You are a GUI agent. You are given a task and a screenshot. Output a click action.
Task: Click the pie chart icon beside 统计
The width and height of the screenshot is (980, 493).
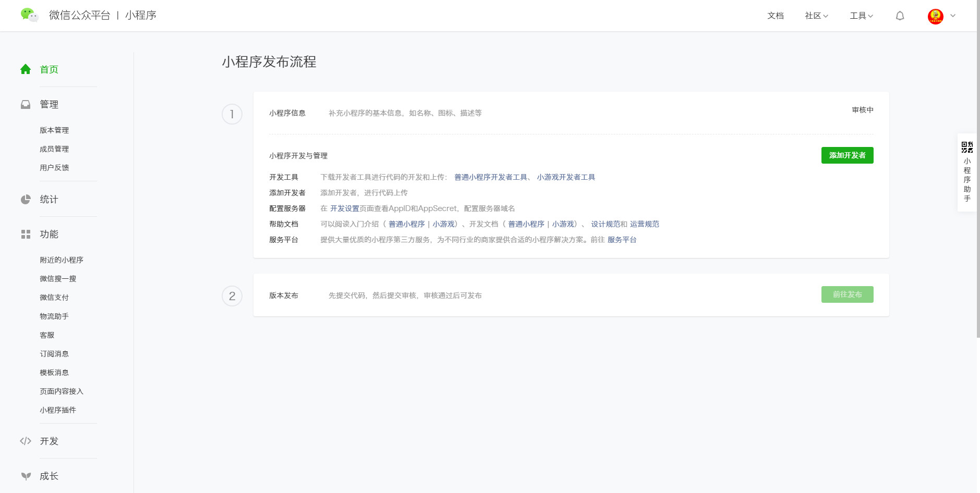(x=26, y=199)
